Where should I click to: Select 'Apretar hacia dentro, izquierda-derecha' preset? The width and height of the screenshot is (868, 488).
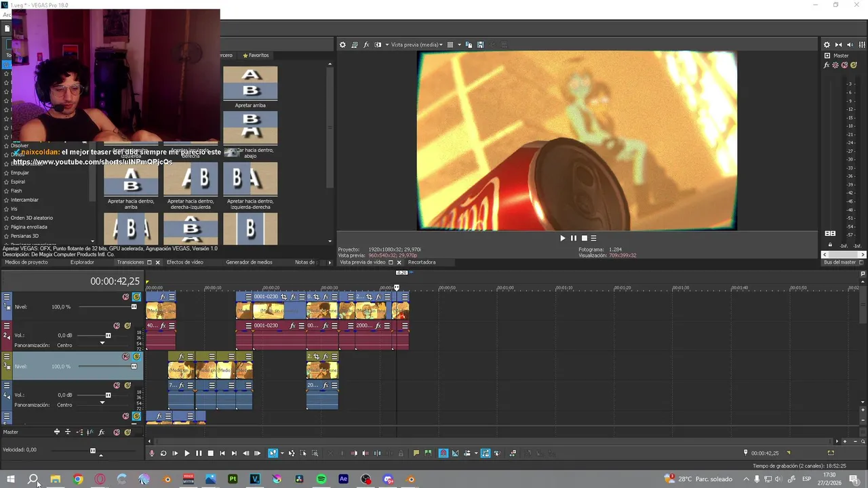point(250,186)
